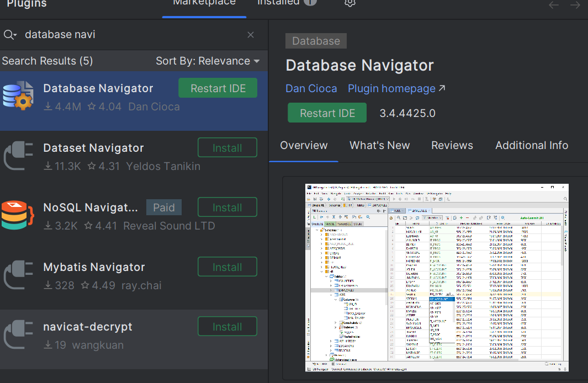
Task: Select the navicat-decrypt plug icon
Action: point(18,334)
